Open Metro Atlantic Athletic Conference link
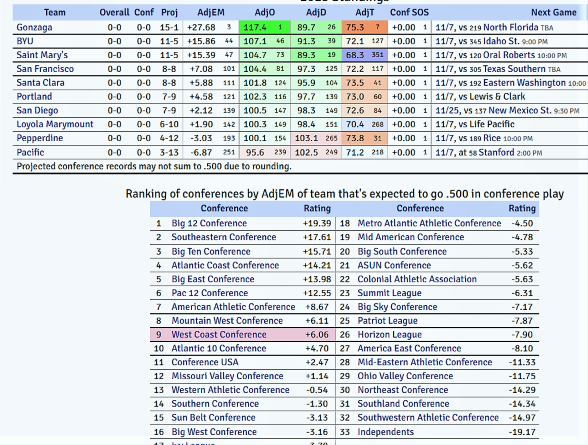588x445 pixels. tap(429, 223)
